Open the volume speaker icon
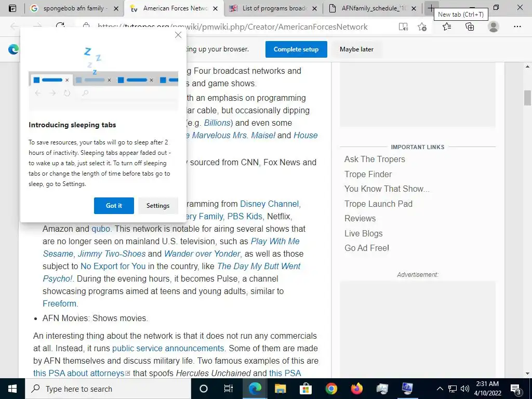Screen dimensions: 532x399 tap(465, 389)
